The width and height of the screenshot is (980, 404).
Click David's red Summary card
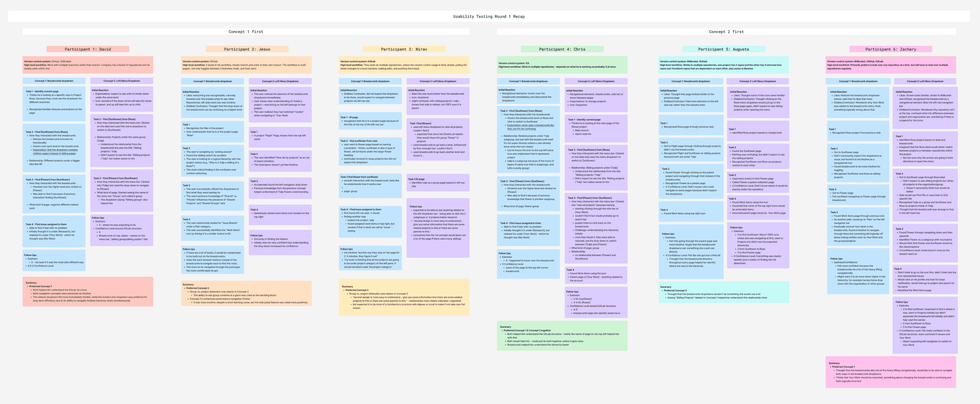[88, 292]
